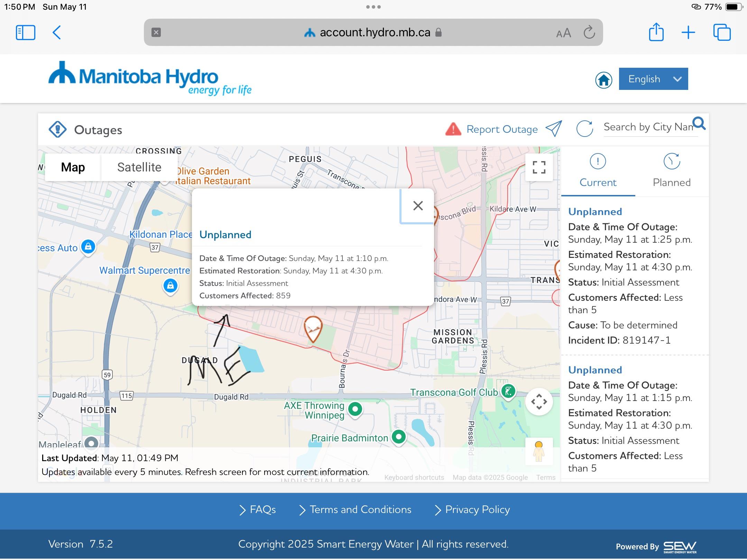The height and width of the screenshot is (560, 747).
Task: Refresh the outage map data
Action: [584, 129]
